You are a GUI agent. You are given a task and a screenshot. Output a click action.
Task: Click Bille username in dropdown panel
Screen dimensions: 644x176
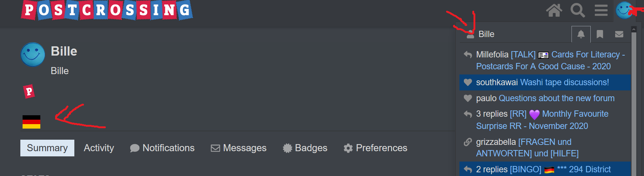[x=486, y=34]
